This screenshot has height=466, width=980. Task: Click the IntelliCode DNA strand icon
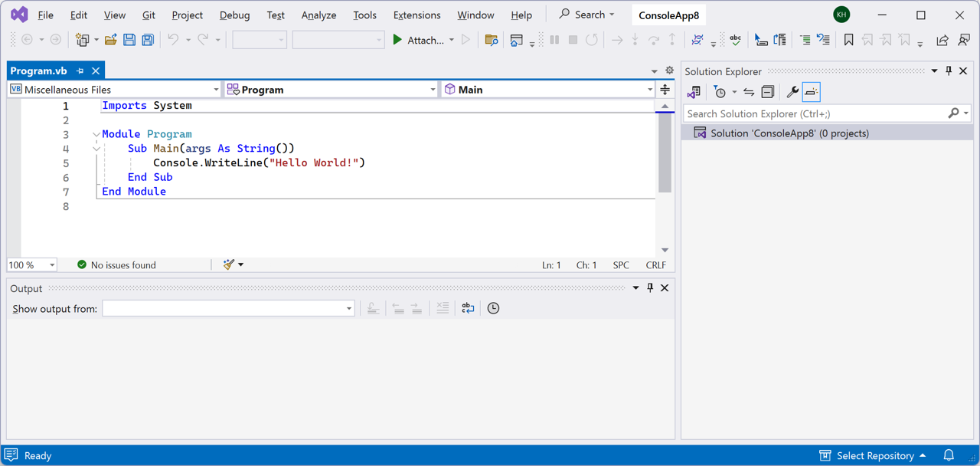click(x=697, y=40)
